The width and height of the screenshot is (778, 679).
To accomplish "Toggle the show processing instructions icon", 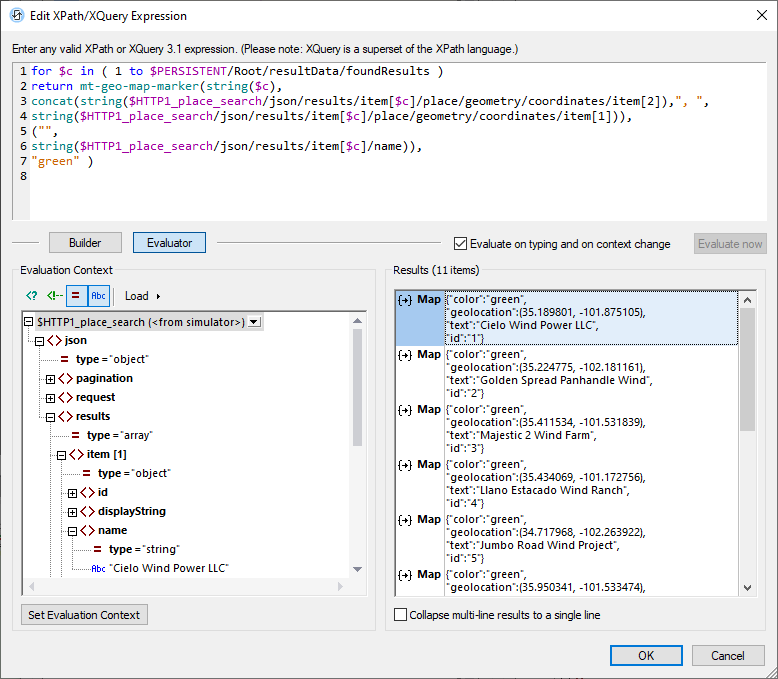I will 32,296.
